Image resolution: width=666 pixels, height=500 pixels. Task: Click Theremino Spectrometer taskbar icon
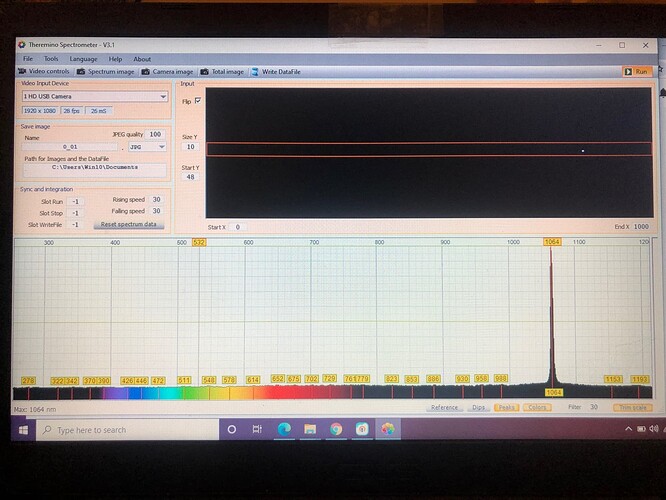point(387,429)
